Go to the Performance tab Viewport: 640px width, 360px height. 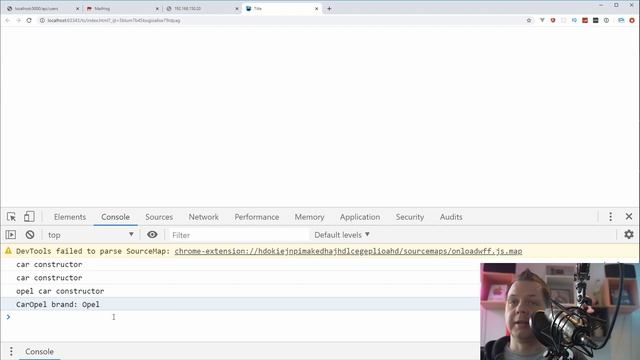tap(257, 217)
